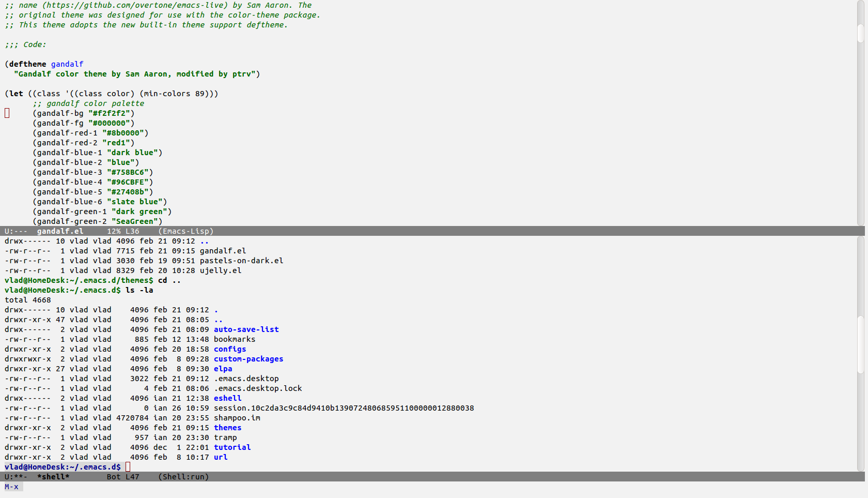
Task: Click the 'ls -la' command text
Action: pos(139,290)
